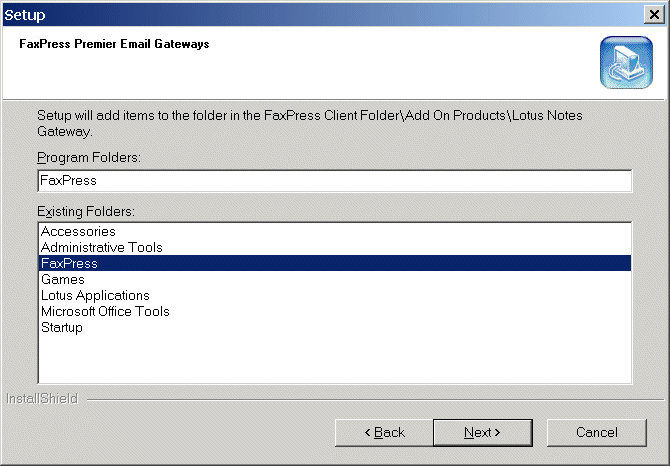670x466 pixels.
Task: Select the Lotus Applications folder
Action: pyautogui.click(x=95, y=295)
